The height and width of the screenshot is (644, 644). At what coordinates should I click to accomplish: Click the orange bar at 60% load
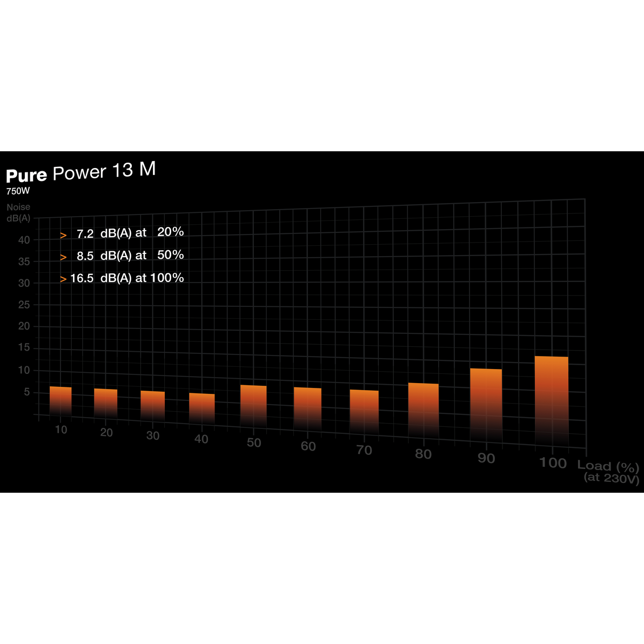point(307,410)
